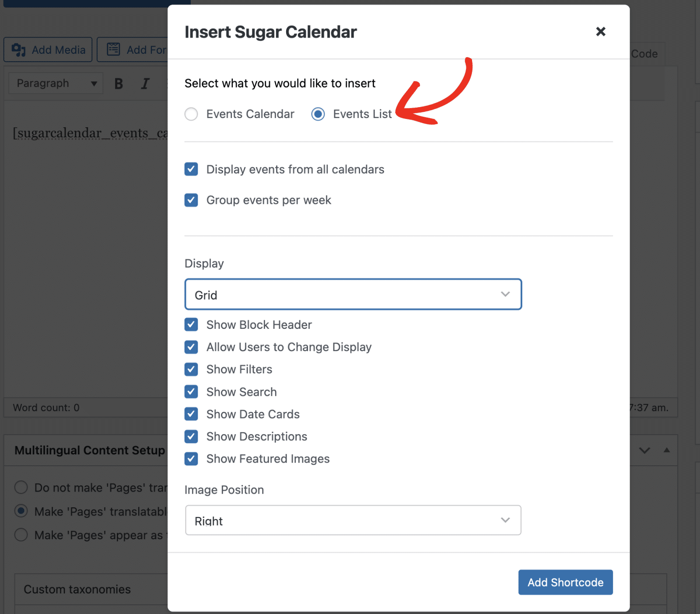Click the Add Shortcode button
The image size is (700, 614).
pos(565,582)
